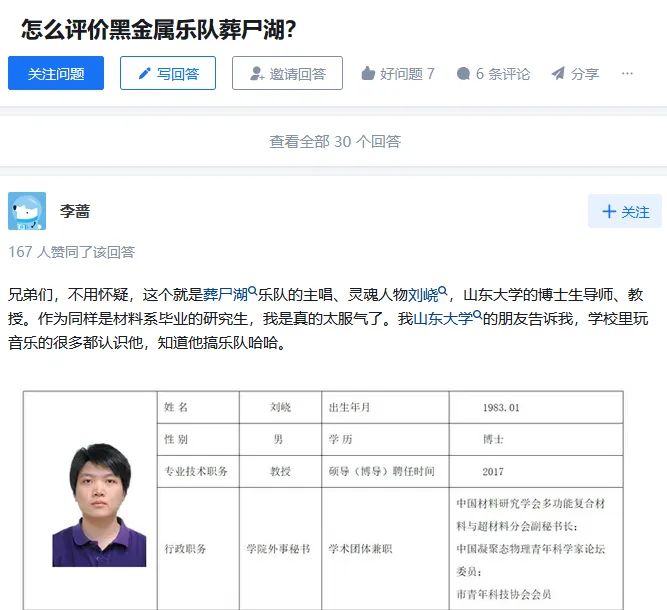Click the 167 人赞同了该回答 text
This screenshot has width=667, height=610.
tap(71, 252)
